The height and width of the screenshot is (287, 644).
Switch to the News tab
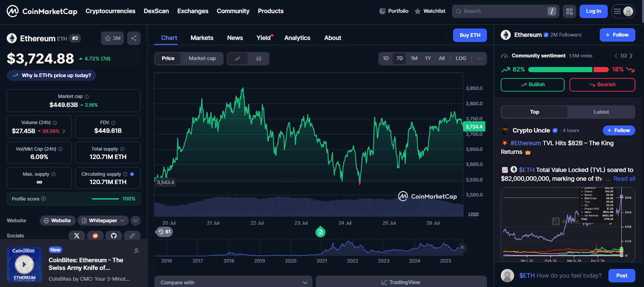[235, 38]
